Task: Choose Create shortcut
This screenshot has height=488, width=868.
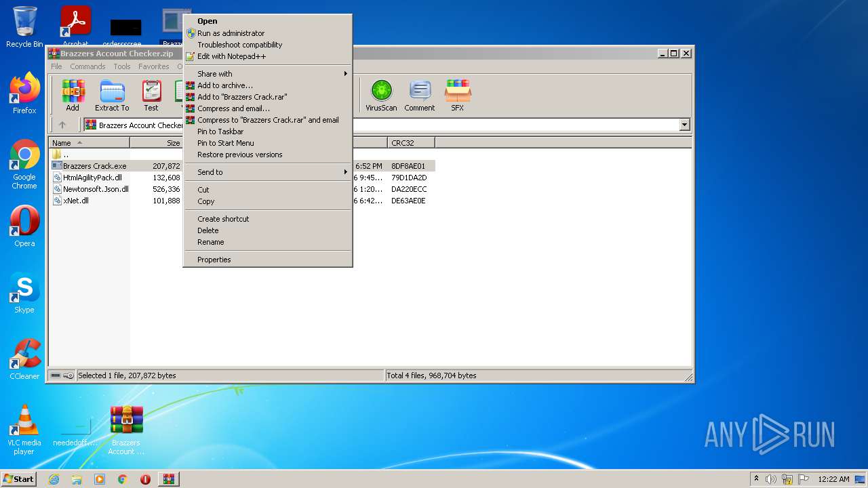Action: coord(268,219)
